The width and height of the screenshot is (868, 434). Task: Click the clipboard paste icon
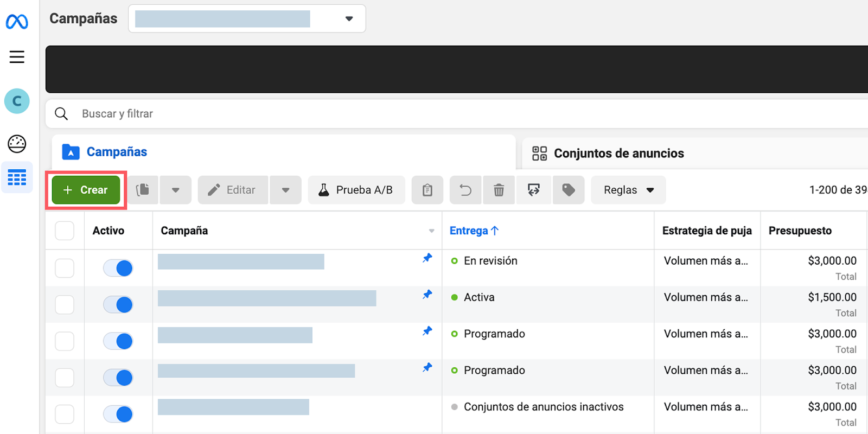click(x=427, y=190)
